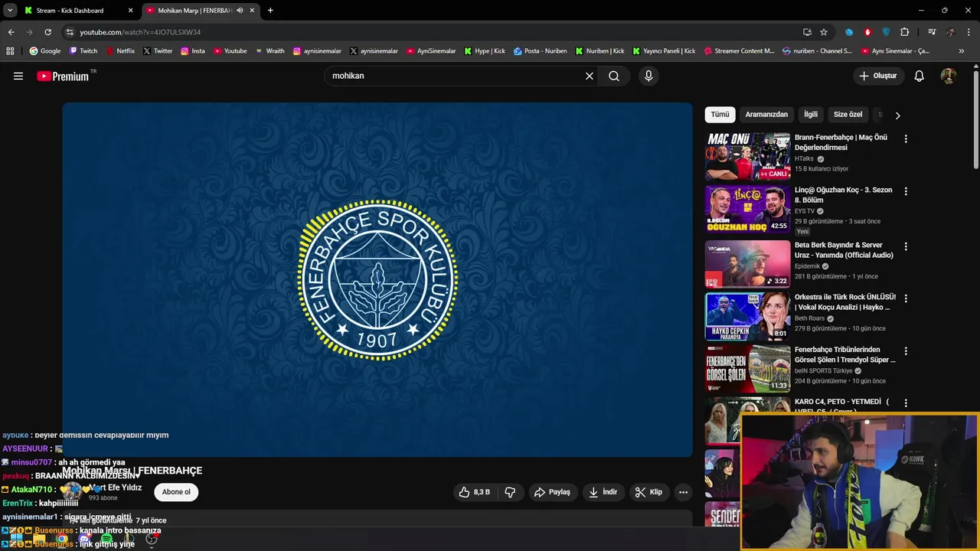The width and height of the screenshot is (980, 551).
Task: Open options for Linç@ Oğuzhan Koç video
Action: click(906, 191)
